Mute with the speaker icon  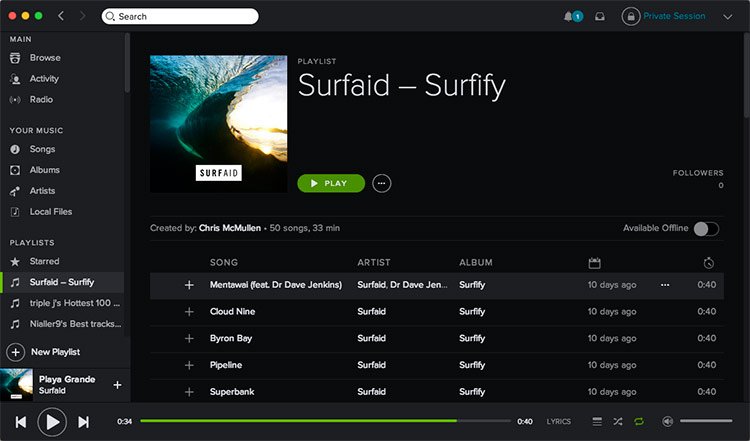(x=667, y=422)
